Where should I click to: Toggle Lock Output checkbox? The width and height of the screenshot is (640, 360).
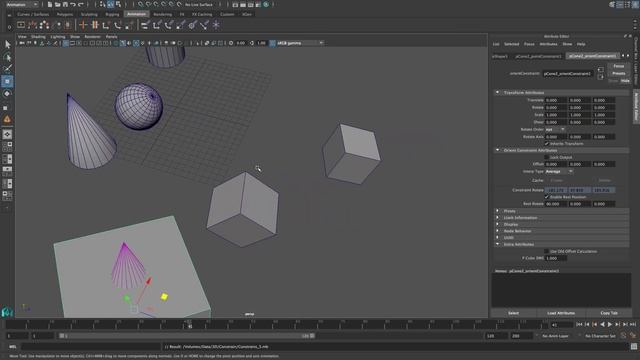pyautogui.click(x=547, y=157)
